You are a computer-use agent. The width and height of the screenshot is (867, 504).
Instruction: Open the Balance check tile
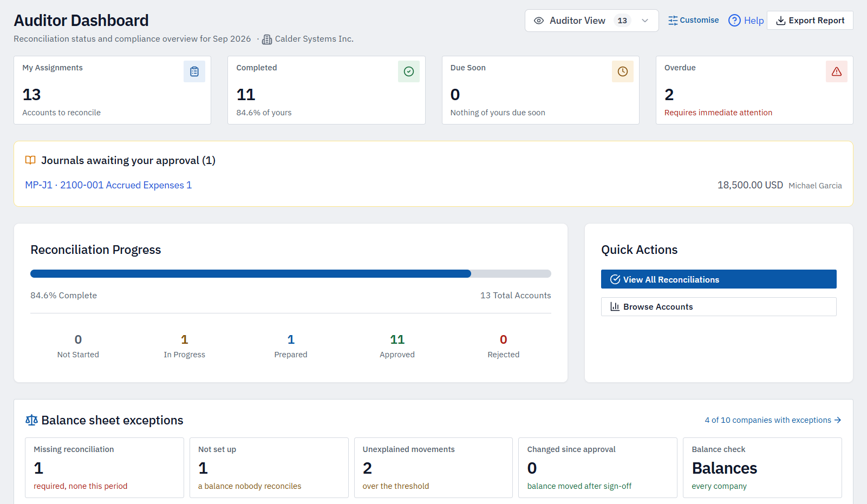[762, 468]
